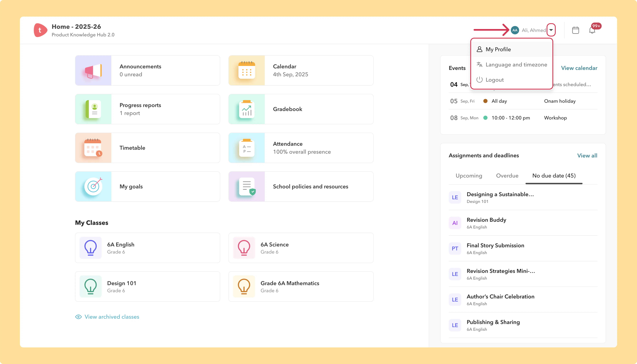The image size is (637, 364).
Task: Open the Attendance card
Action: coord(301,148)
